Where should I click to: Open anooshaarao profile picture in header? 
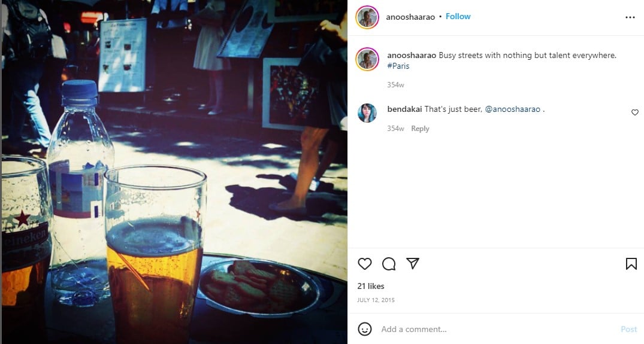(x=367, y=17)
